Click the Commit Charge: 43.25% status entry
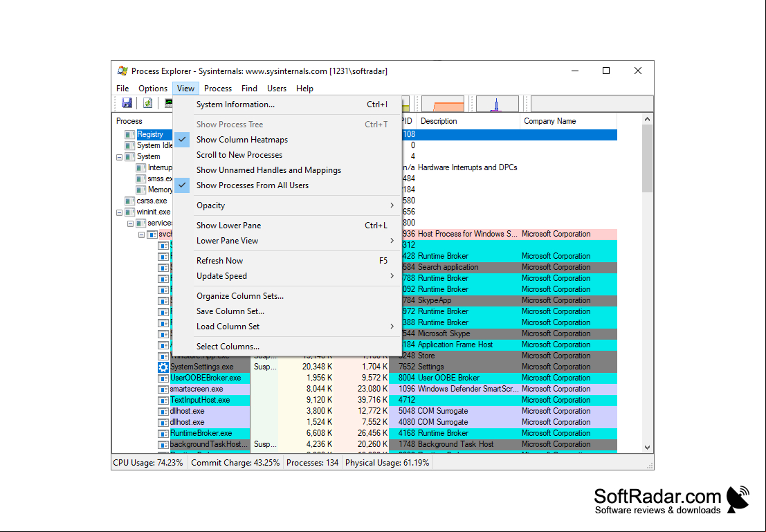 [x=235, y=463]
